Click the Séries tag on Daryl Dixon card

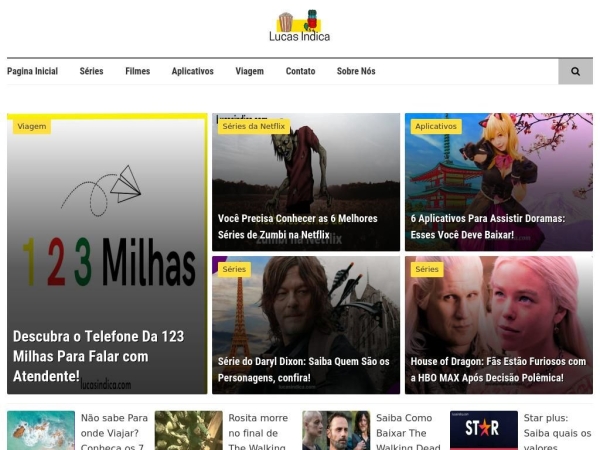coord(234,269)
